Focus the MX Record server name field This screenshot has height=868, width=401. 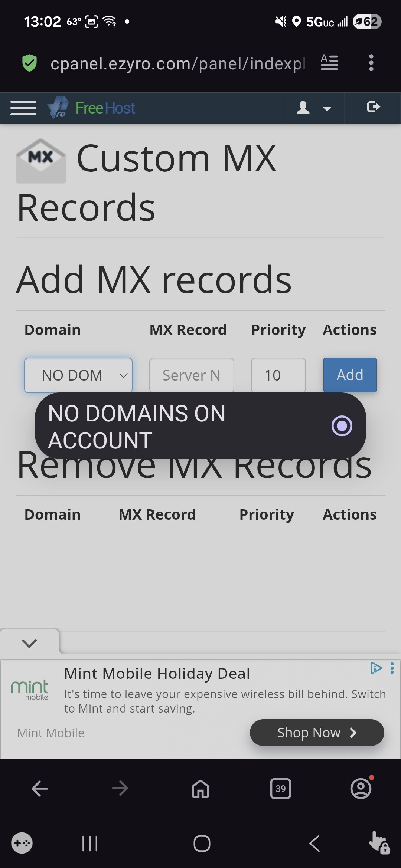(192, 375)
